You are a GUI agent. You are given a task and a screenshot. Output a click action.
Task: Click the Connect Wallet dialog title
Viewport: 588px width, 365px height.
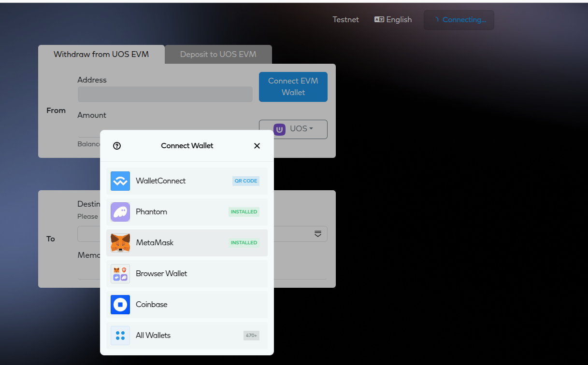(187, 146)
